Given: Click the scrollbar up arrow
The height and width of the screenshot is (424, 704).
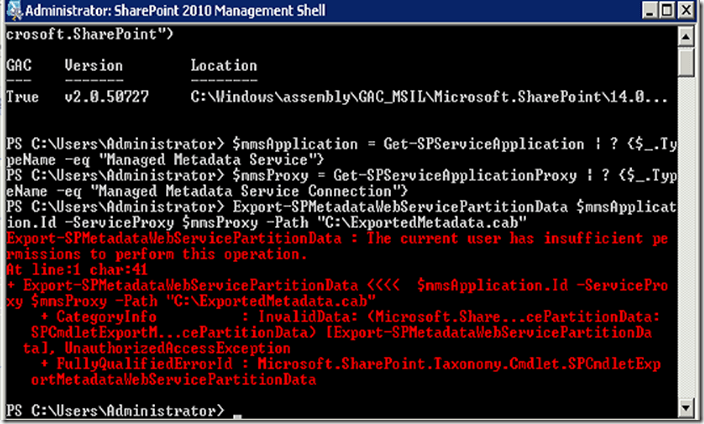Looking at the screenshot, I should tap(687, 33).
